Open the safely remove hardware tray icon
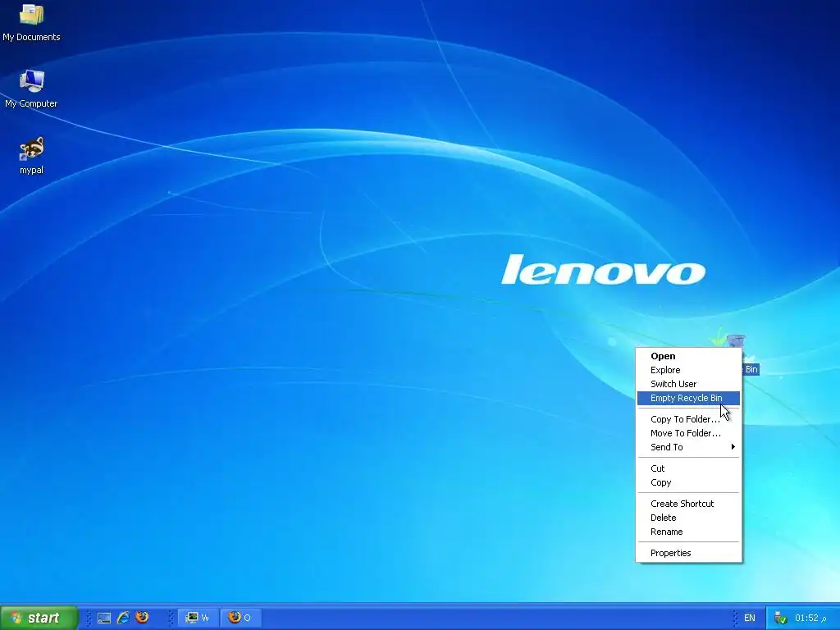 click(780, 619)
